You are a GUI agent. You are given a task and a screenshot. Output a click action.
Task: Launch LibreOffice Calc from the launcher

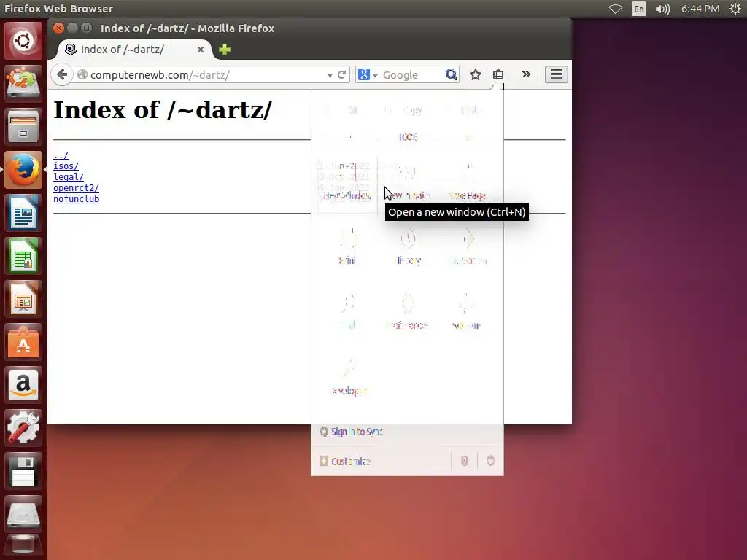point(23,256)
